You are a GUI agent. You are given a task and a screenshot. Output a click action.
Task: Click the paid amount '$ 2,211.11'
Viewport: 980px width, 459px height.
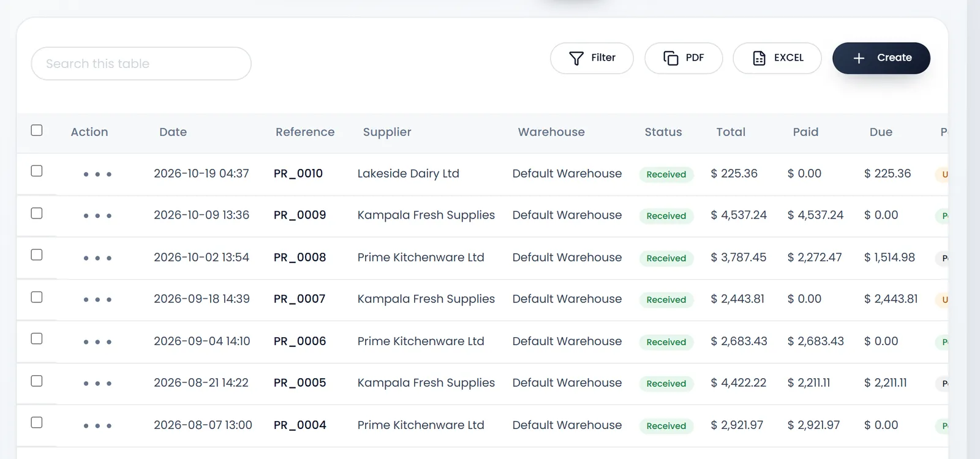[809, 383]
